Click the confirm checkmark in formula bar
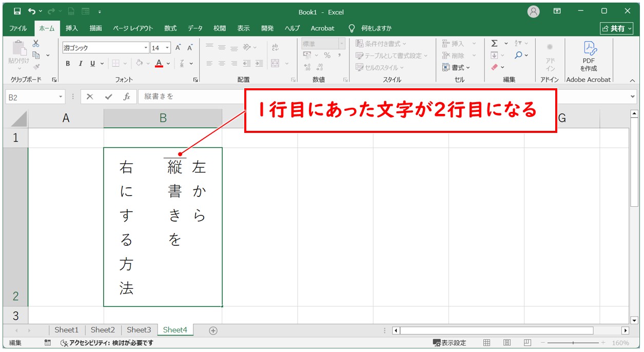 [108, 96]
